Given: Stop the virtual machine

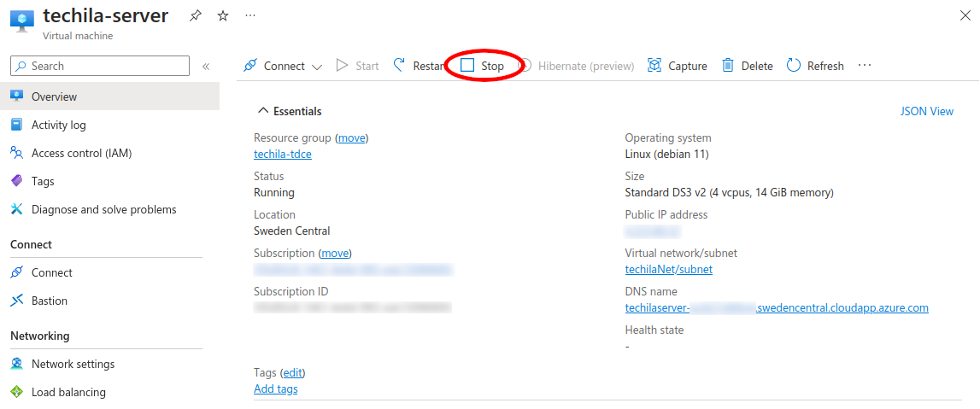Looking at the screenshot, I should (x=483, y=66).
